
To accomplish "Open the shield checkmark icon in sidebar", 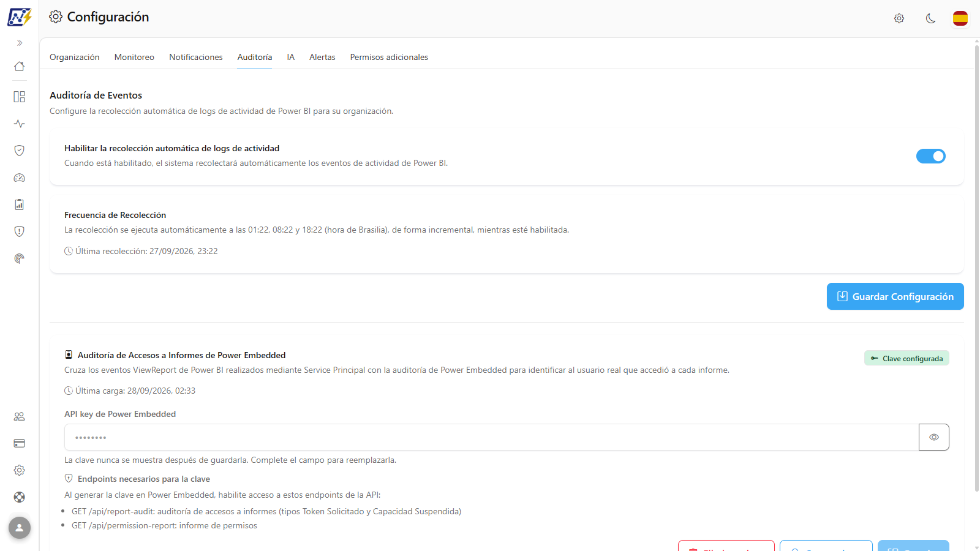I will (20, 151).
